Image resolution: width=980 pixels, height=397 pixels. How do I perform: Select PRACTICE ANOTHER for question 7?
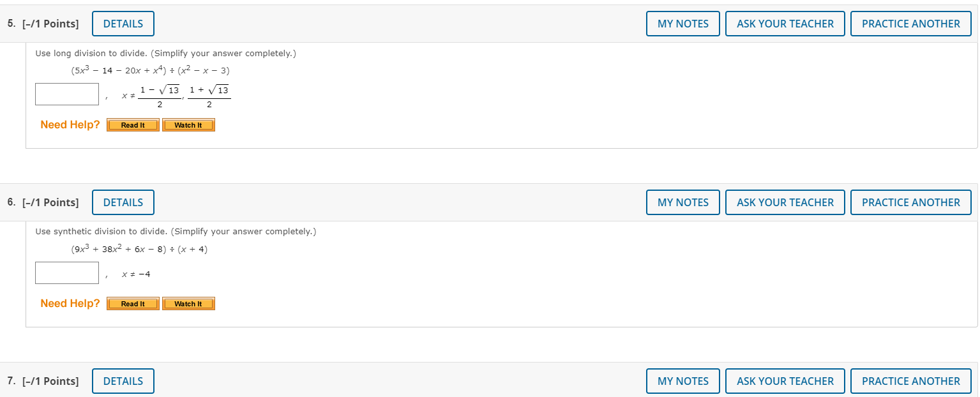[x=911, y=381]
